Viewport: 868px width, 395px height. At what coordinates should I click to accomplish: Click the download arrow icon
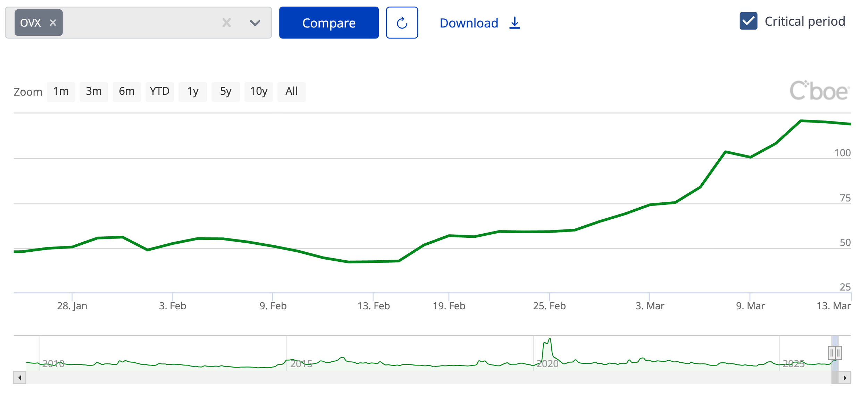point(515,23)
